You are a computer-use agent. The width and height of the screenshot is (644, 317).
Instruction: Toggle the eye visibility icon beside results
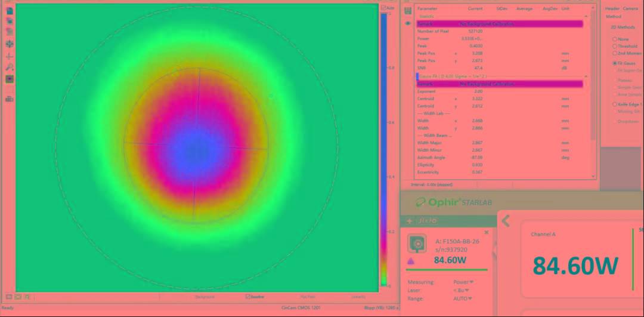408,23
